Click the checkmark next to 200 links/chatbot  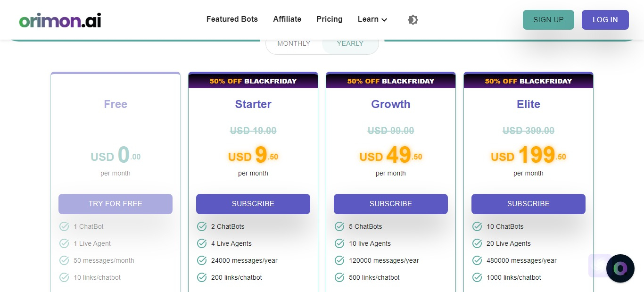pyautogui.click(x=202, y=277)
